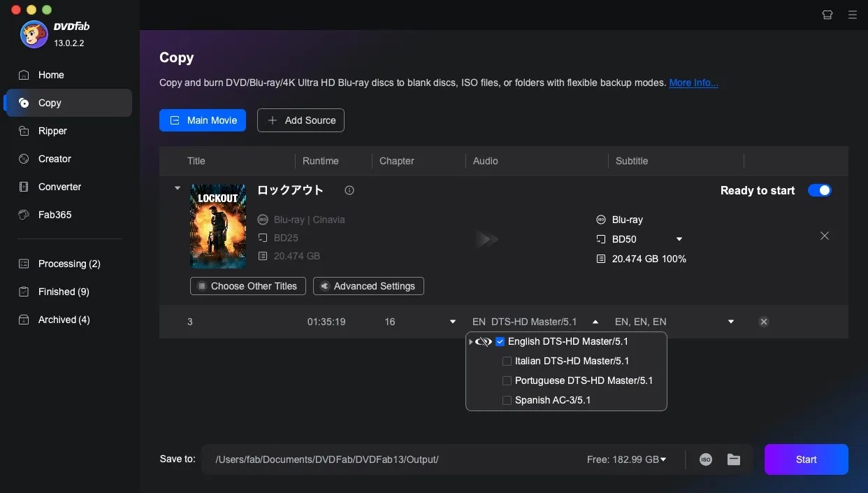Enable the Spanish AC-3/5.1 audio track
This screenshot has height=493, width=868.
click(507, 400)
